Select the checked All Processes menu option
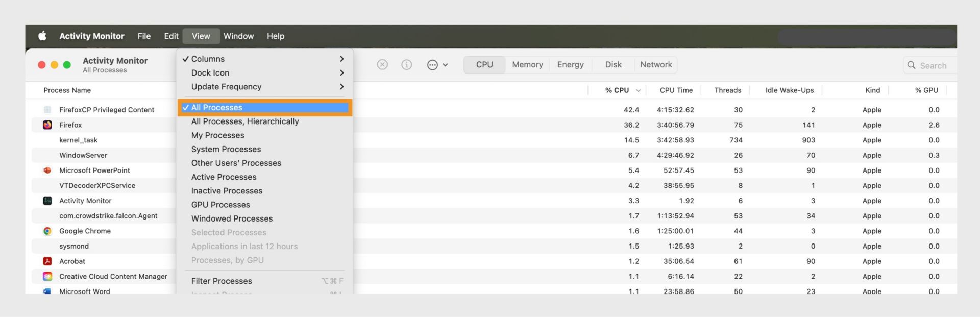Viewport: 980px width, 317px height. point(217,108)
